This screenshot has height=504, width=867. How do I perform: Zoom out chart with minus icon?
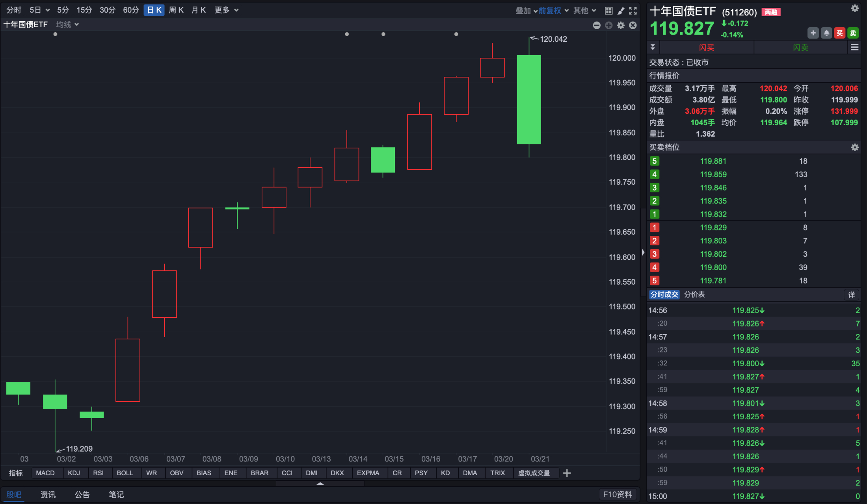(x=597, y=25)
